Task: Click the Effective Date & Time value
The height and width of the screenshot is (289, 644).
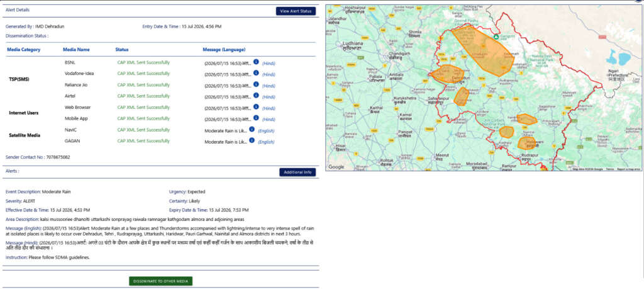Action: pyautogui.click(x=70, y=210)
